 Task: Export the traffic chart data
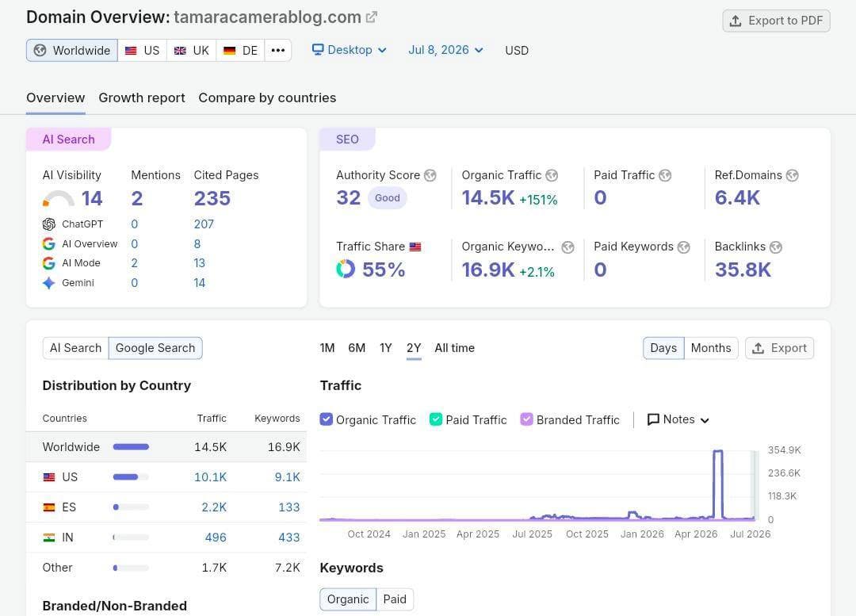780,348
